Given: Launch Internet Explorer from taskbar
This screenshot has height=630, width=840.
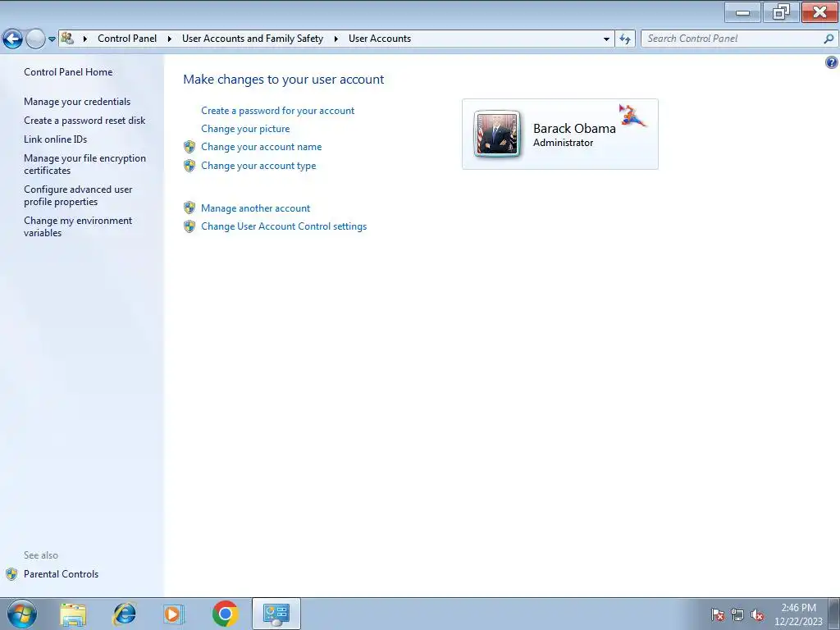Looking at the screenshot, I should (125, 614).
